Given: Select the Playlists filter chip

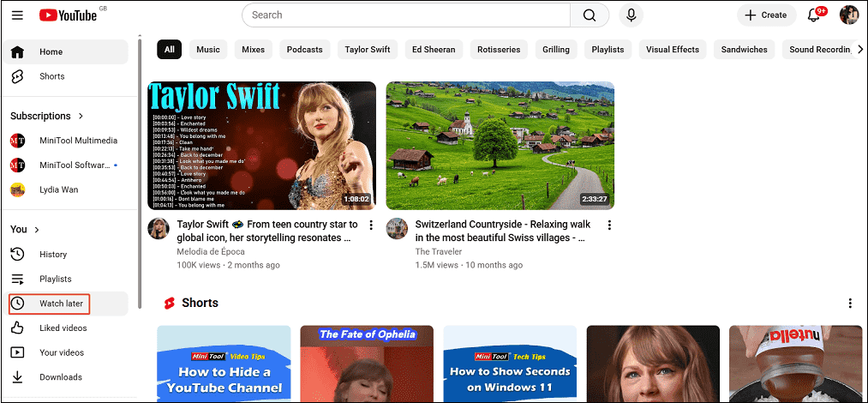Looking at the screenshot, I should click(x=608, y=49).
